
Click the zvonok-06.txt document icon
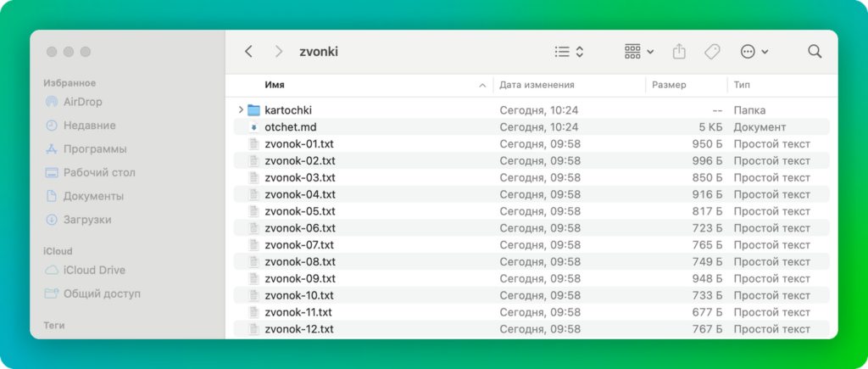(253, 227)
